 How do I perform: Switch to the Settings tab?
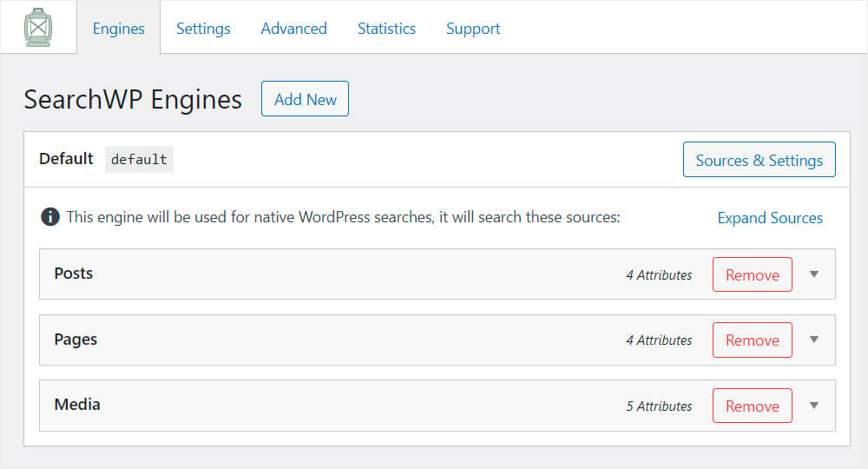[x=203, y=29]
